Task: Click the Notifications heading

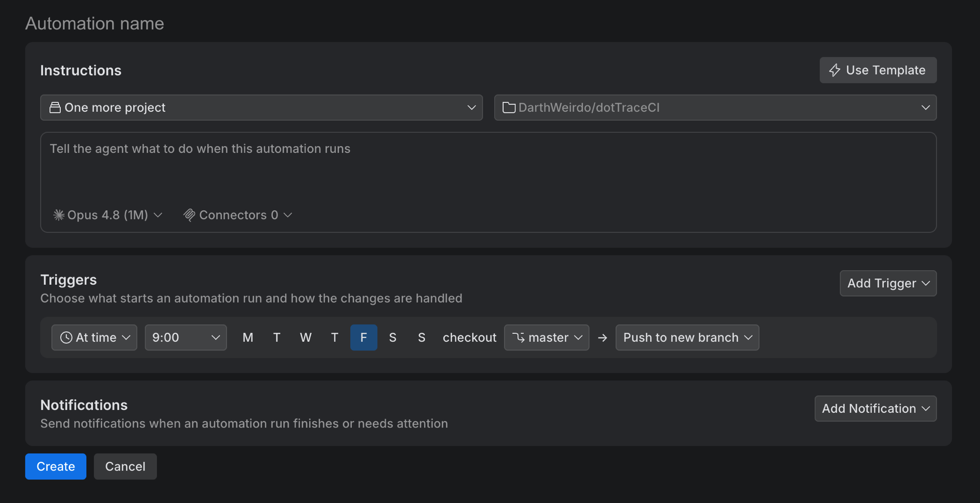Action: click(84, 405)
